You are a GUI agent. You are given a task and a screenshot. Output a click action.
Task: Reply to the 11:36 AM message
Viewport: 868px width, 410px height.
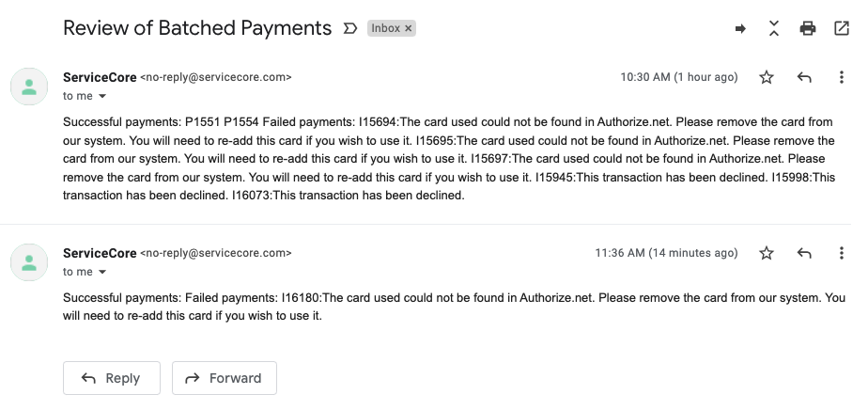804,253
